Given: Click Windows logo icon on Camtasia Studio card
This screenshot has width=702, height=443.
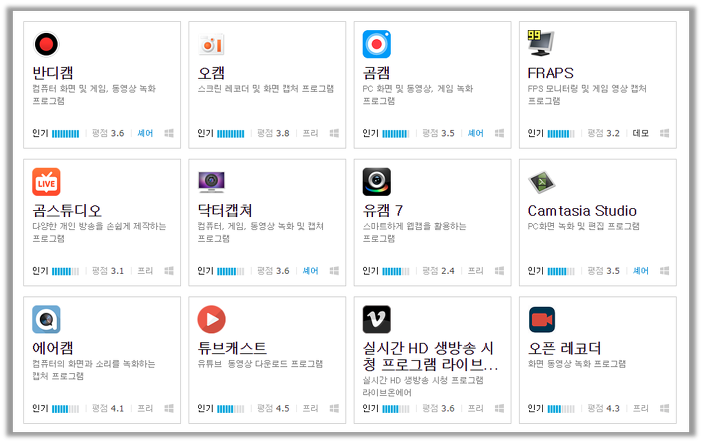Looking at the screenshot, I should 664,271.
